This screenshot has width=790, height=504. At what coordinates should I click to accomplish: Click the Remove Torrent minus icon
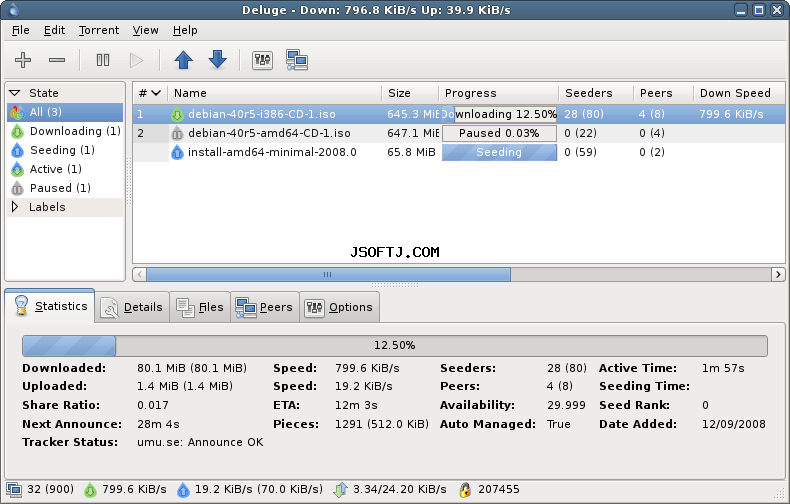tap(57, 60)
